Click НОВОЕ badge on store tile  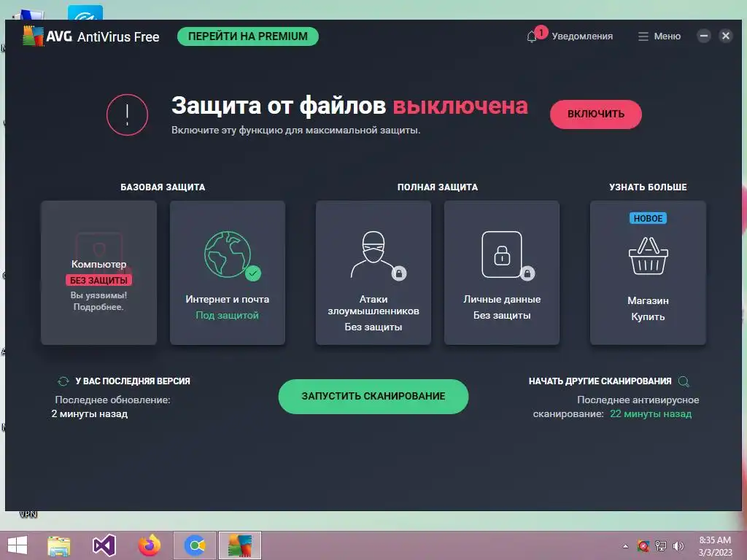pyautogui.click(x=648, y=218)
